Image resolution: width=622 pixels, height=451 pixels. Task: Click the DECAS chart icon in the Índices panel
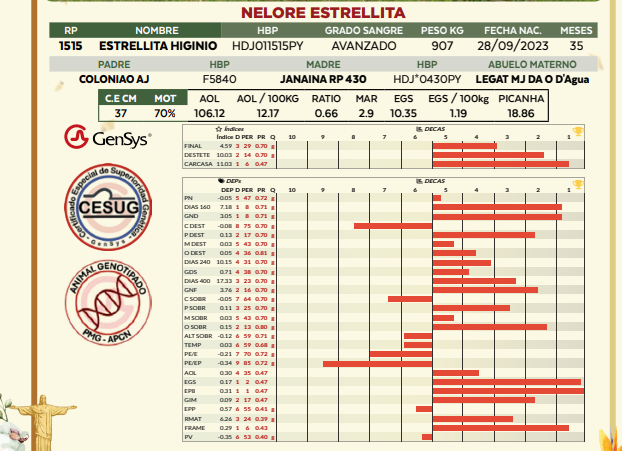[x=419, y=129]
